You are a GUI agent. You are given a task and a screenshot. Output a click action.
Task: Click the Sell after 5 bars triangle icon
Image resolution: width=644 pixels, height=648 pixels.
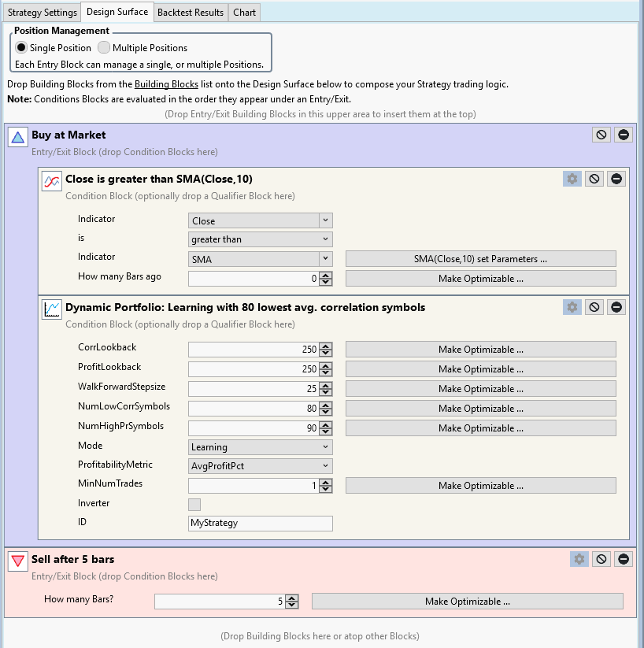18,561
